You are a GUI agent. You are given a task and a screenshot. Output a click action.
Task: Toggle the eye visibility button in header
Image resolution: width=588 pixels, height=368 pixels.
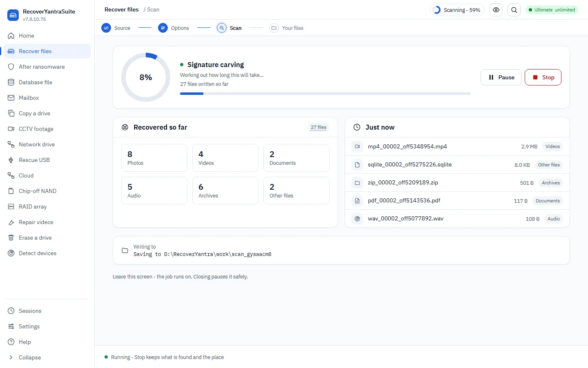[496, 10]
